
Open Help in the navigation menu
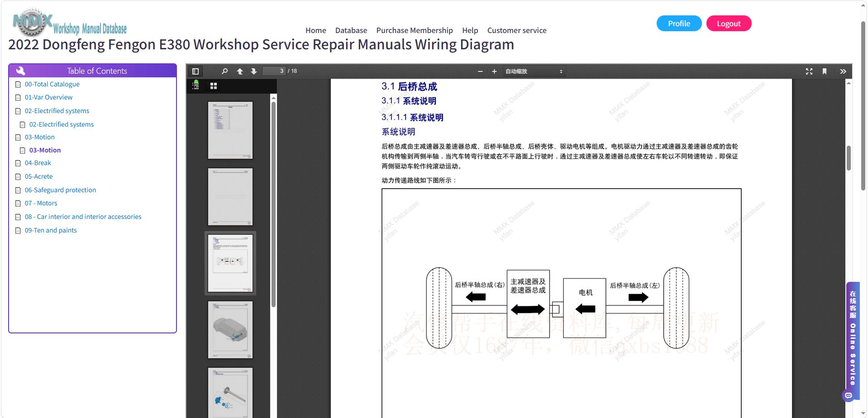tap(470, 30)
